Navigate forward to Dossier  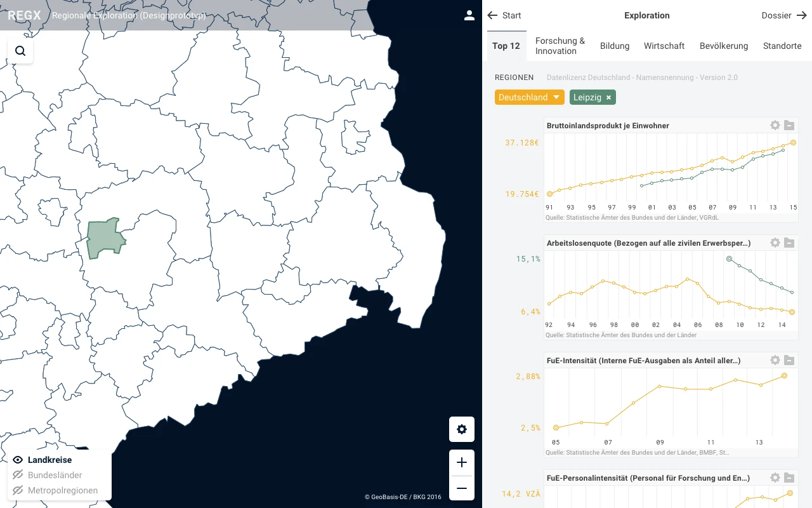coord(784,15)
